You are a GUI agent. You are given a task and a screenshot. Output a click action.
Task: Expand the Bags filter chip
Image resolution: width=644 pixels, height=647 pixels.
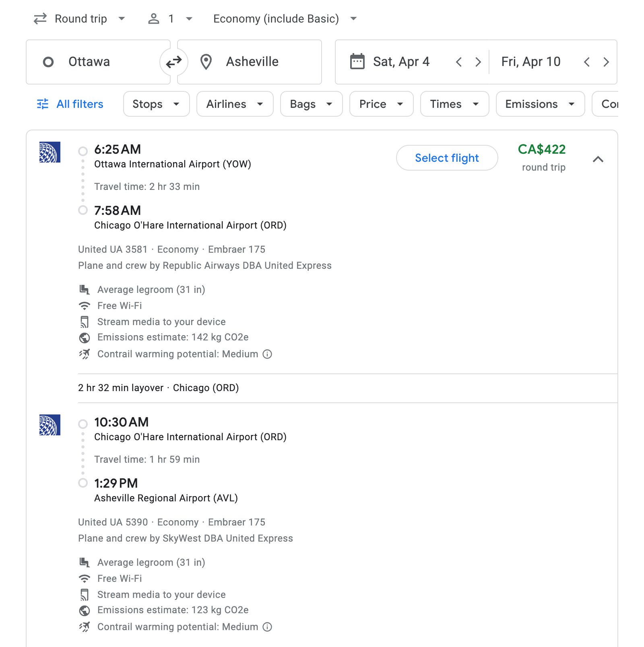311,104
